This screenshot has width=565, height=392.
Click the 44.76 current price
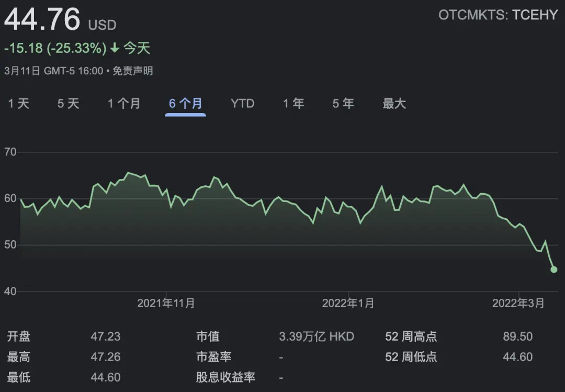(x=42, y=20)
